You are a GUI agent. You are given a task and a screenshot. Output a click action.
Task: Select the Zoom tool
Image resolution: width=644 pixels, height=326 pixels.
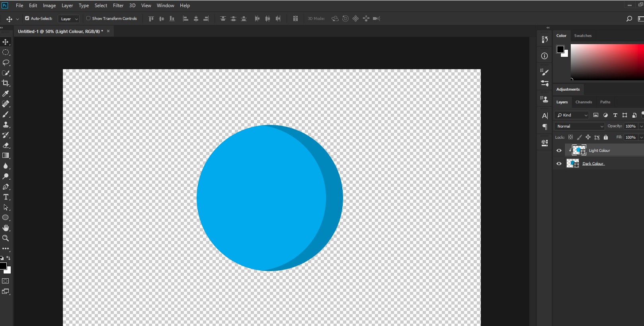click(x=6, y=238)
